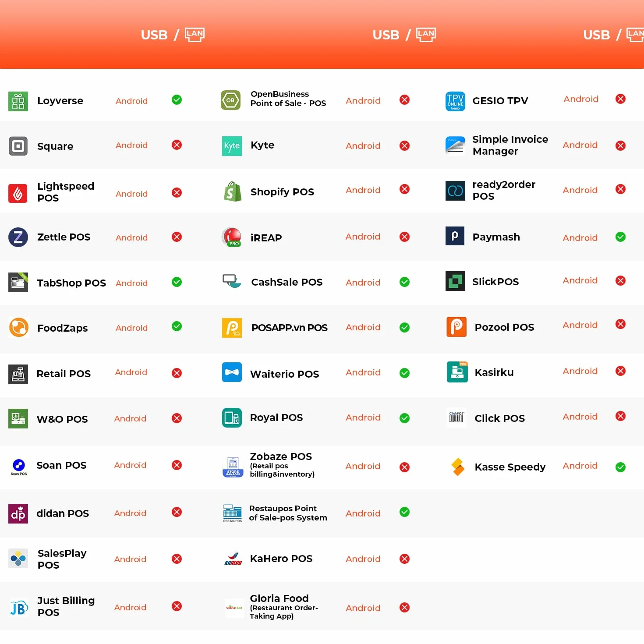Click the "KaHero POS" label
This screenshot has height=644, width=644.
(281, 559)
